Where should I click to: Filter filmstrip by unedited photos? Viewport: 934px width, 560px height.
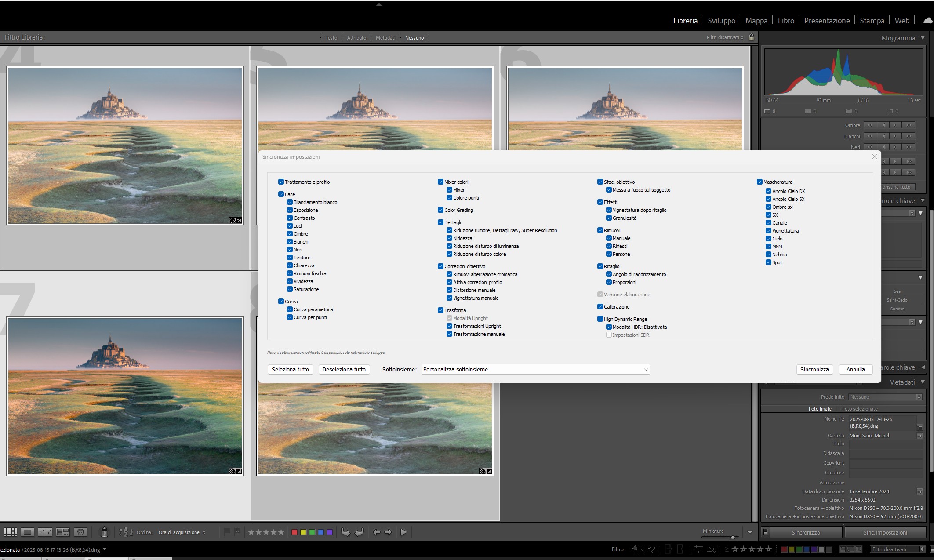point(711,549)
